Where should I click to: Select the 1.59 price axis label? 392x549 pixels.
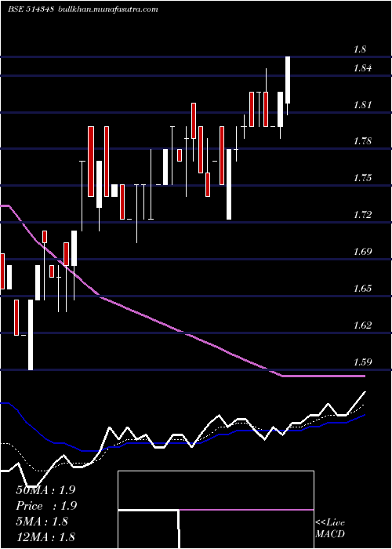click(x=362, y=362)
